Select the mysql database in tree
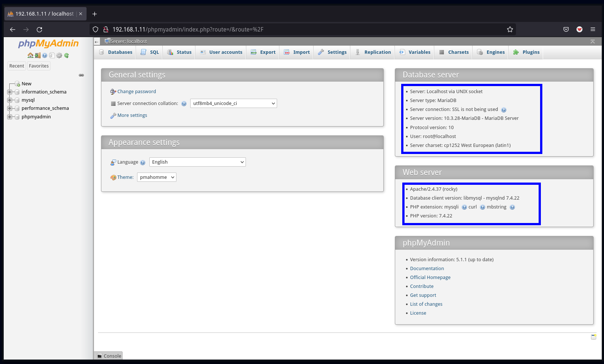This screenshot has height=364, width=604. pyautogui.click(x=28, y=100)
